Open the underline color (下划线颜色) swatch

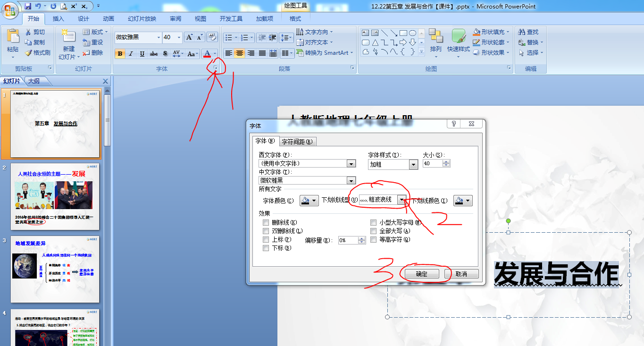tap(462, 200)
